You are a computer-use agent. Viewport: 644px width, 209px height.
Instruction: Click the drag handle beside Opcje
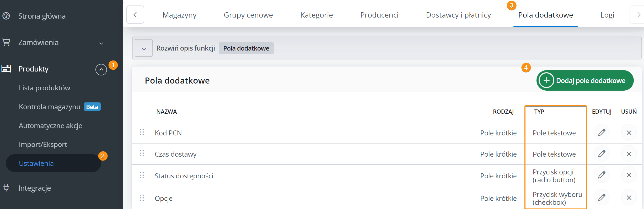pyautogui.click(x=142, y=198)
